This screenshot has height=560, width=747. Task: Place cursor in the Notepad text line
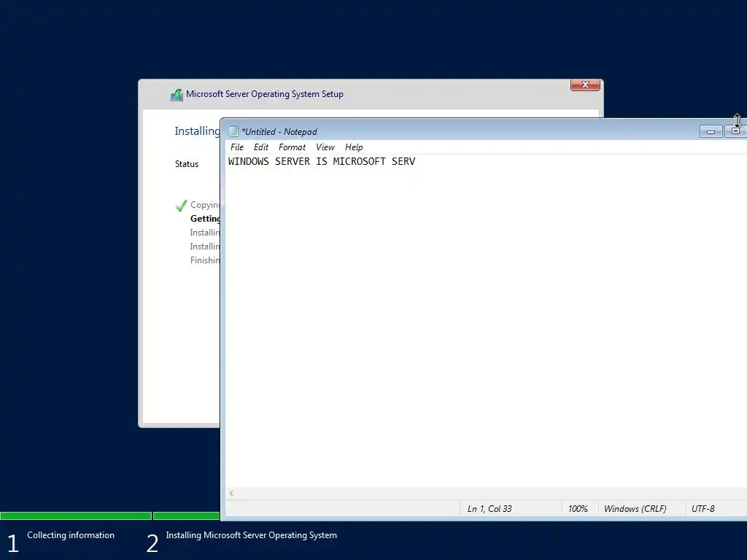pyautogui.click(x=322, y=161)
